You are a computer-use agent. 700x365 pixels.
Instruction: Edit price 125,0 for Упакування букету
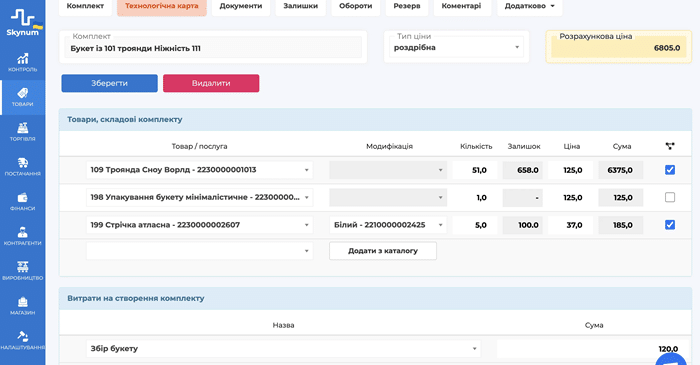pyautogui.click(x=570, y=197)
